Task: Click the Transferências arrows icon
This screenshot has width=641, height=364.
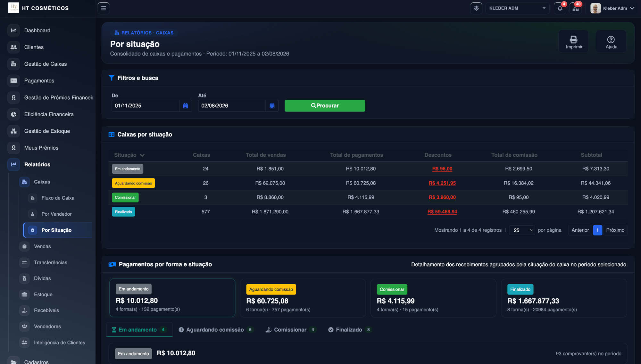Action: click(24, 262)
